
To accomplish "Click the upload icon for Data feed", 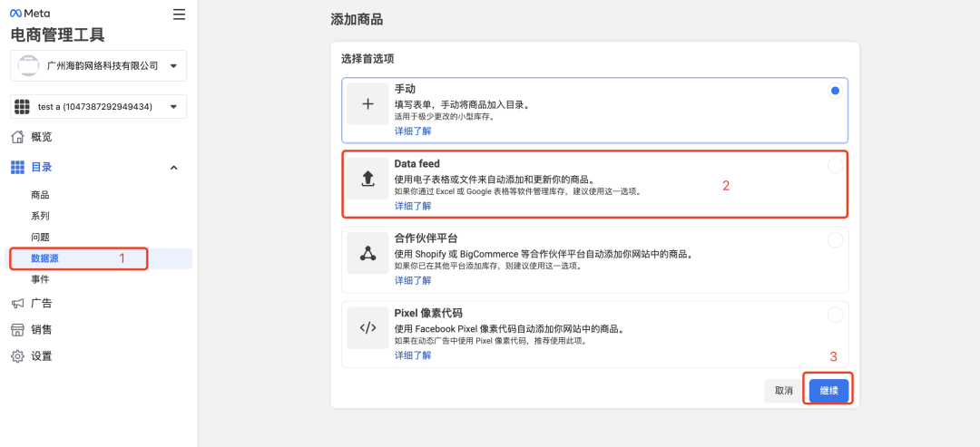I will [368, 180].
